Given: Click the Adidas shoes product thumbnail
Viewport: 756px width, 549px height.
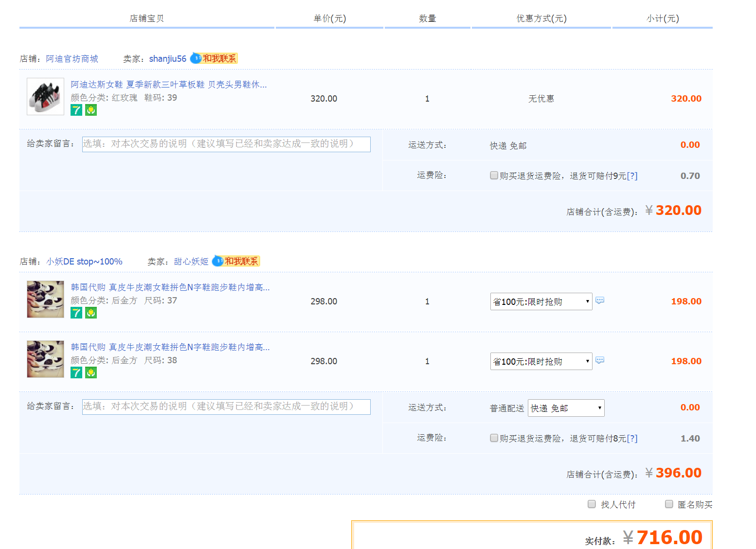Looking at the screenshot, I should (x=45, y=96).
